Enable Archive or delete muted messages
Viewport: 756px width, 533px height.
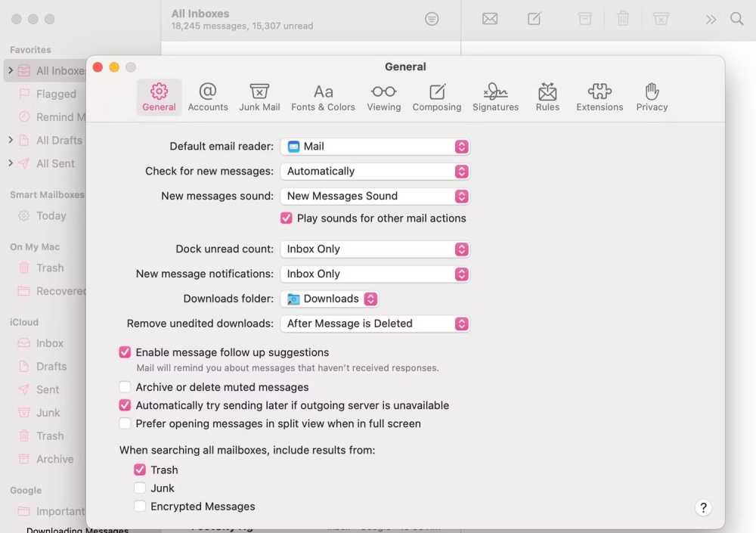(125, 387)
